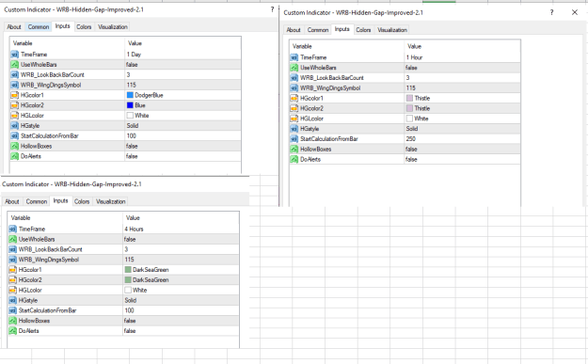The image size is (588, 364).
Task: Click HollowBoxes icon in 1 Hour dialog
Action: [294, 150]
